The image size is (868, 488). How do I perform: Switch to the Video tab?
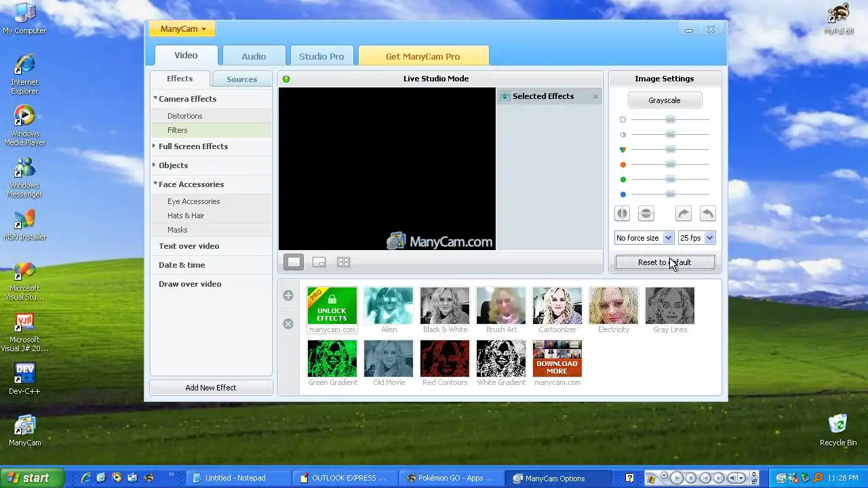click(x=186, y=56)
